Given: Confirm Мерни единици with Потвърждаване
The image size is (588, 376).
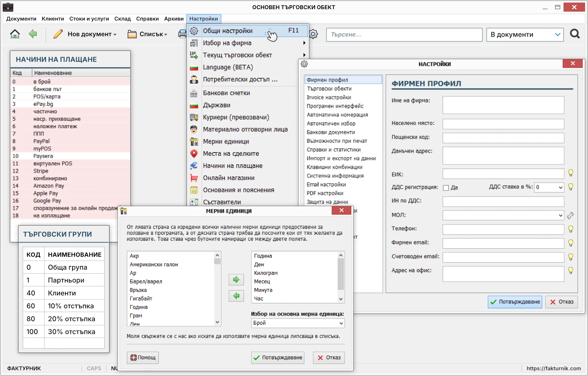Looking at the screenshot, I should coord(278,358).
